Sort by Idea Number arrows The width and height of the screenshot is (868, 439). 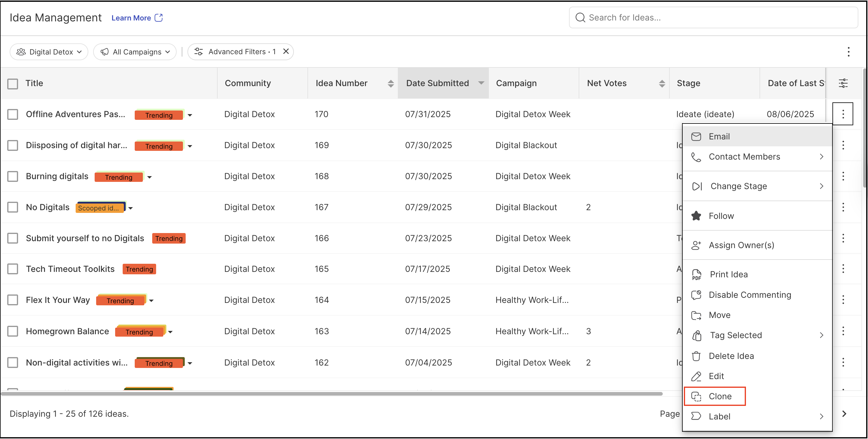coord(391,83)
